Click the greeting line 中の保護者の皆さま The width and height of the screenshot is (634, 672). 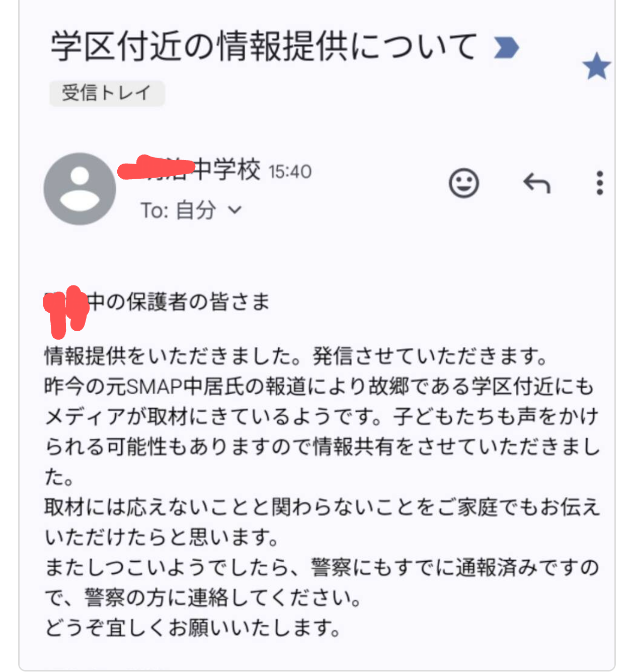157,302
